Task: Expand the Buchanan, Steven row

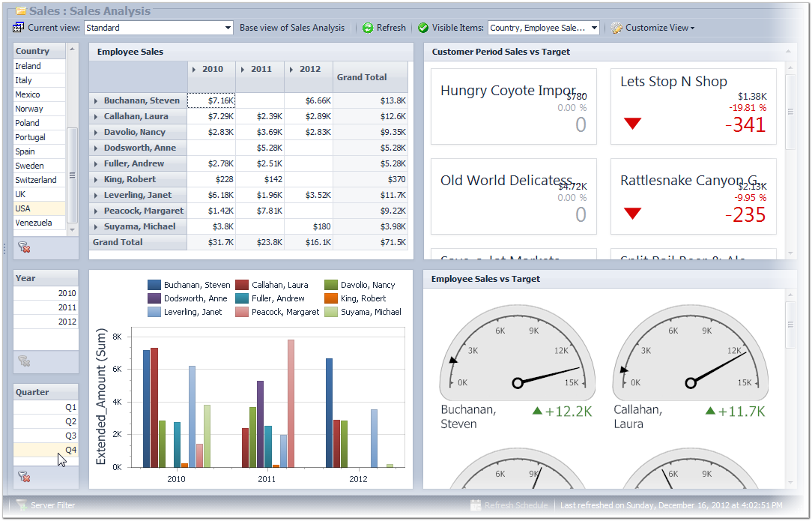Action: point(96,100)
